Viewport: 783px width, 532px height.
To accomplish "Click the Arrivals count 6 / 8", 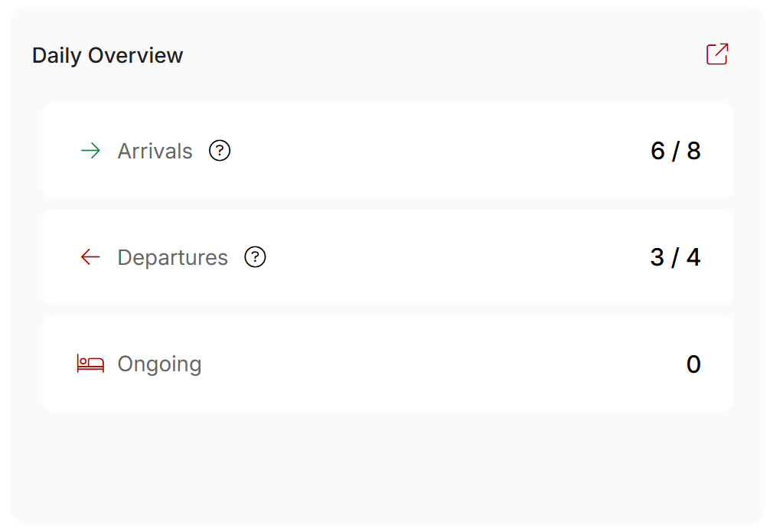I will click(x=676, y=151).
